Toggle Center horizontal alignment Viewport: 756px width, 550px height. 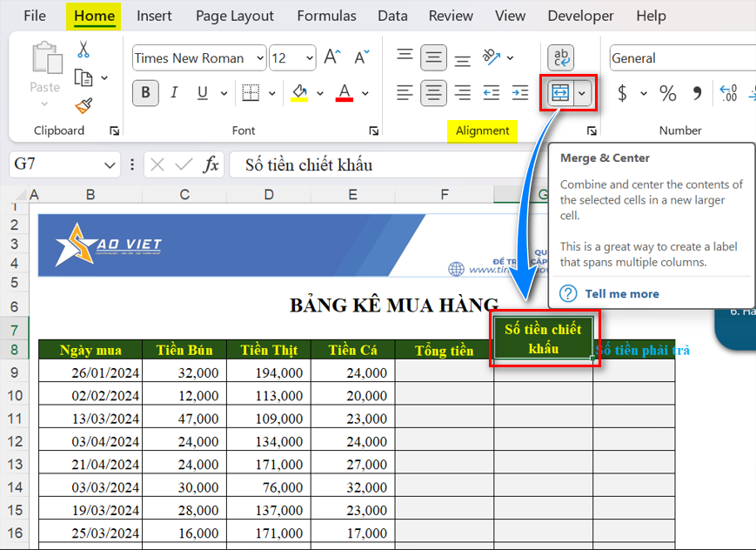coord(433,92)
